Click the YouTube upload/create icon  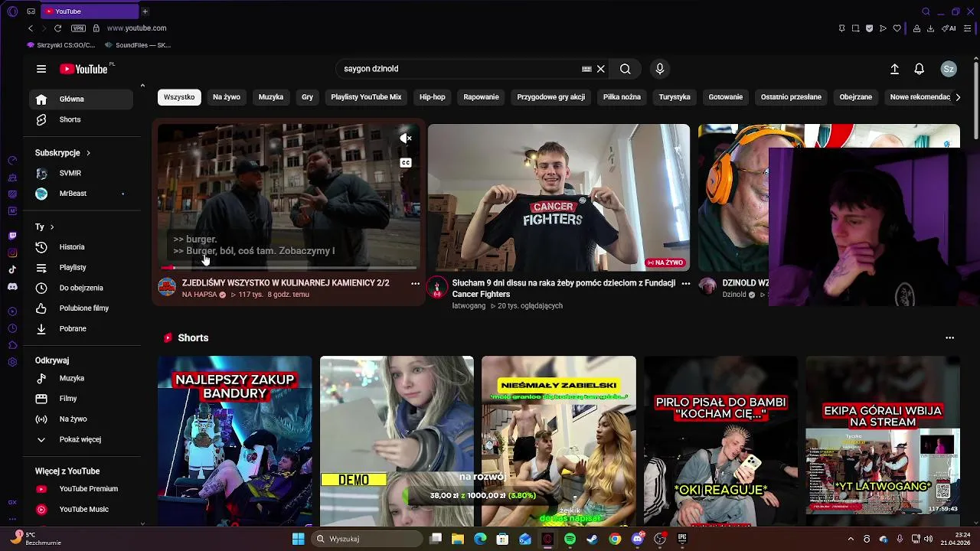point(894,69)
